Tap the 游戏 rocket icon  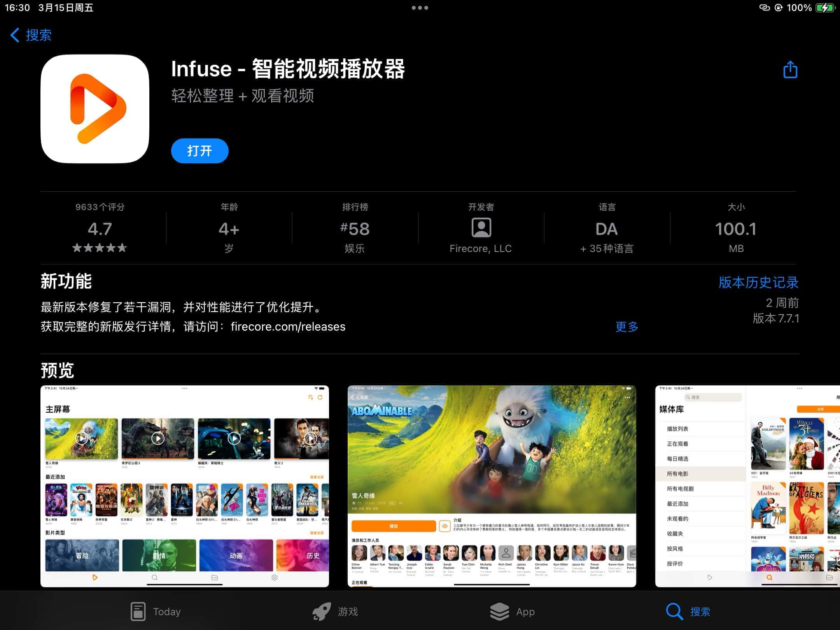coord(322,611)
